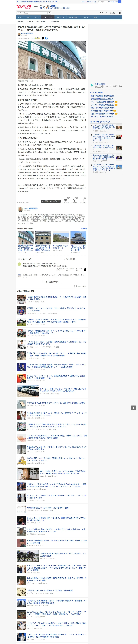Open article 大荒れ相場で見られるテクニカル分析のセオリーとは？

[x=48, y=508]
